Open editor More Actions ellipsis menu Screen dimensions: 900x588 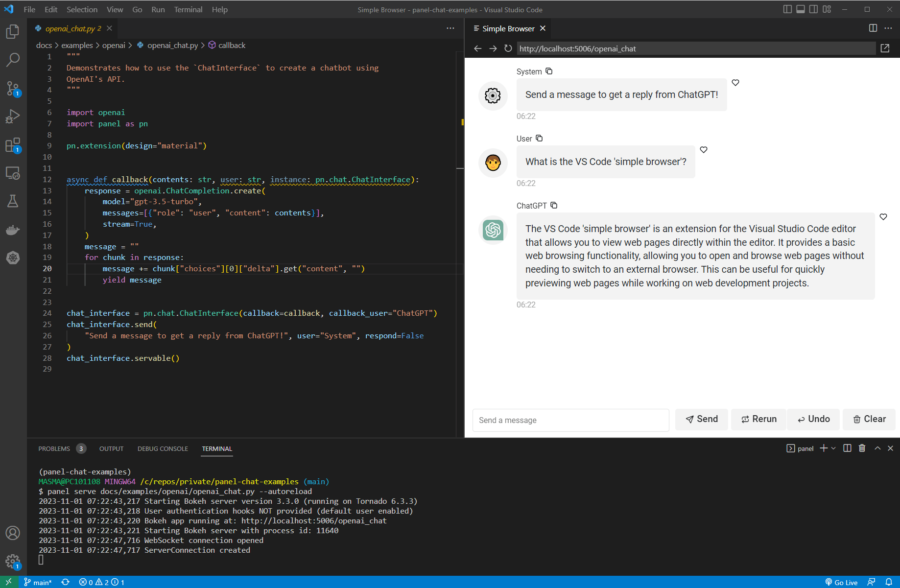(x=450, y=28)
